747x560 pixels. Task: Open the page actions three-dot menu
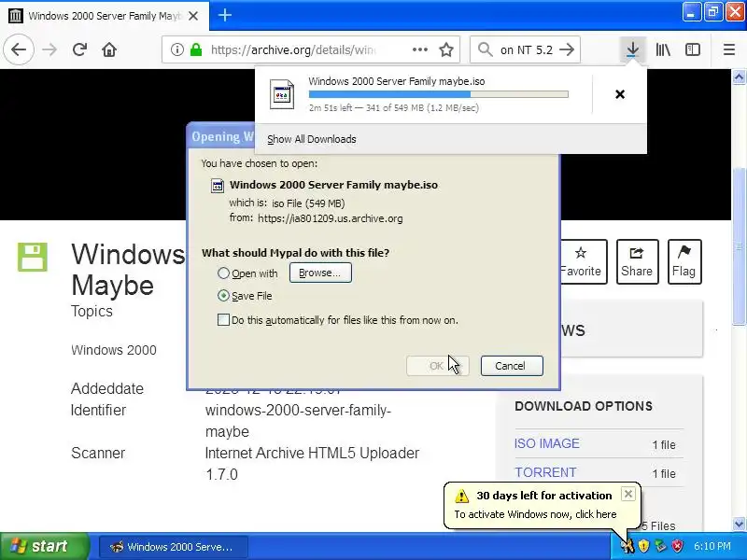pyautogui.click(x=419, y=49)
